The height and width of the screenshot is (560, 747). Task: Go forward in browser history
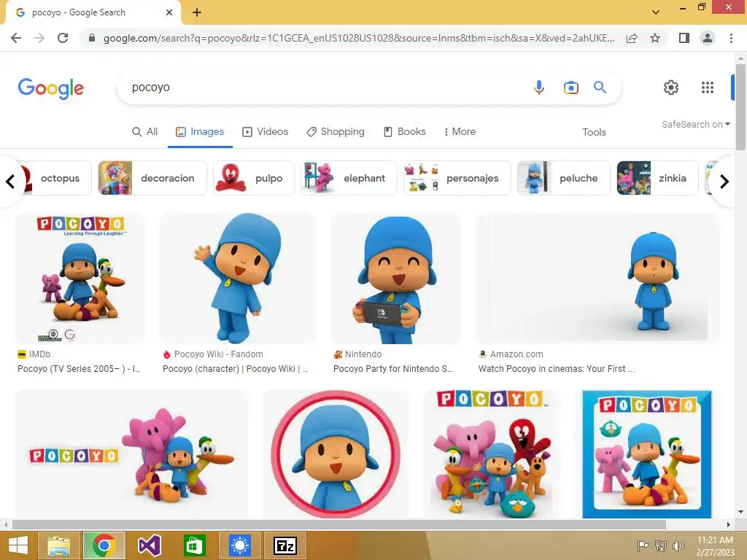pyautogui.click(x=39, y=38)
